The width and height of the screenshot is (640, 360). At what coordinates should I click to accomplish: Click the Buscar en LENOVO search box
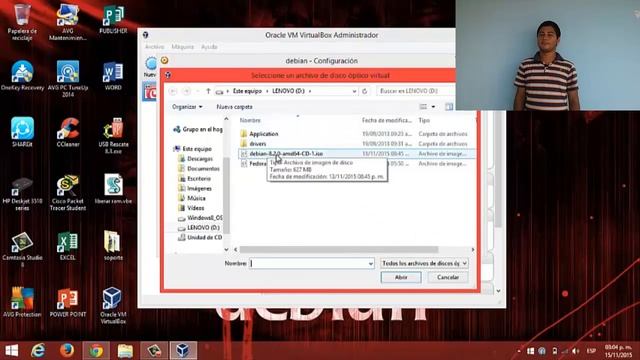(x=416, y=91)
